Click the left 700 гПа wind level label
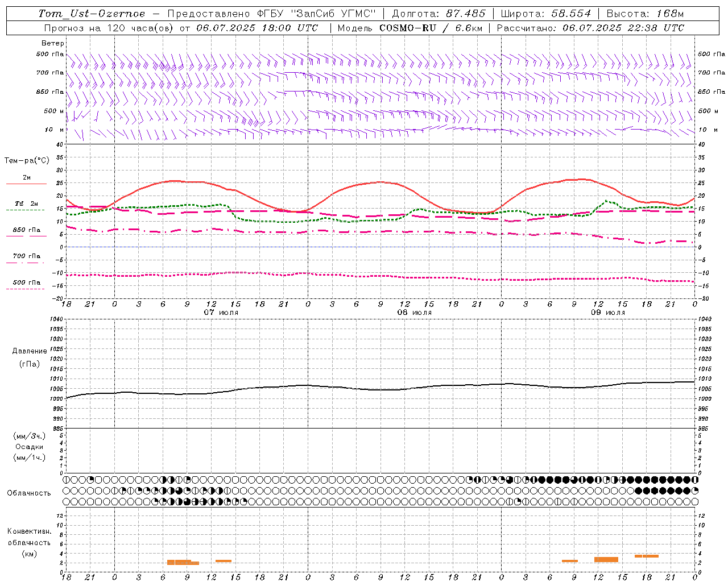 (x=50, y=73)
